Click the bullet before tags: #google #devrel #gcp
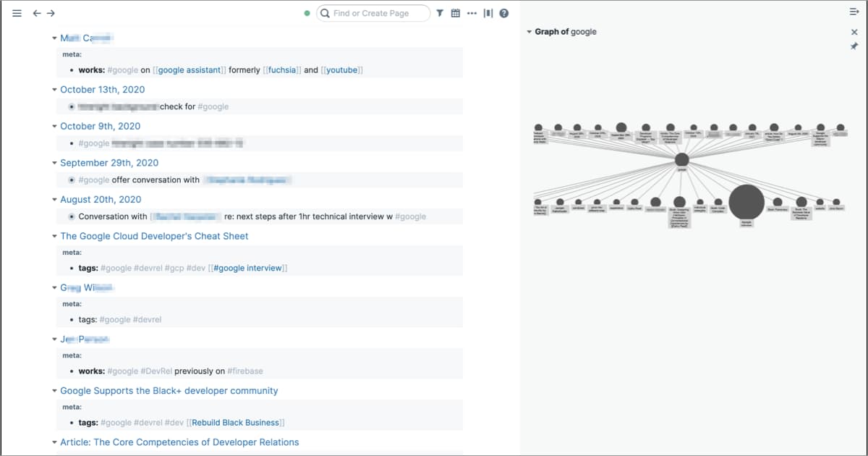Viewport: 868px width, 456px height. click(71, 269)
